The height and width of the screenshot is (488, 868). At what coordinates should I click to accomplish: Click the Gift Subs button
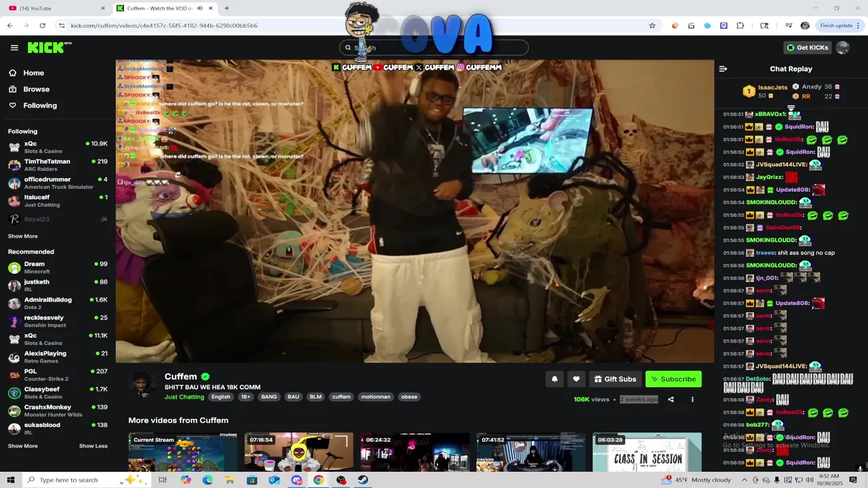coord(615,379)
